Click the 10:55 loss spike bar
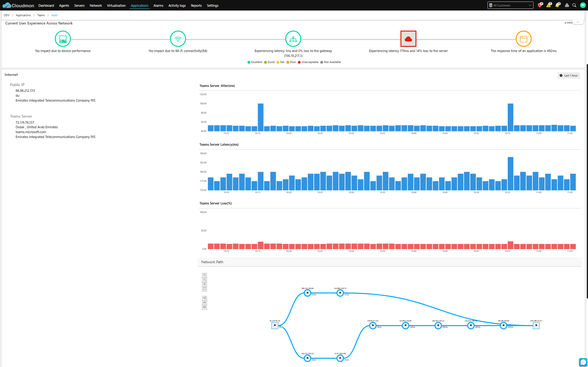Viewport: 588px width, 367px height. (x=510, y=245)
